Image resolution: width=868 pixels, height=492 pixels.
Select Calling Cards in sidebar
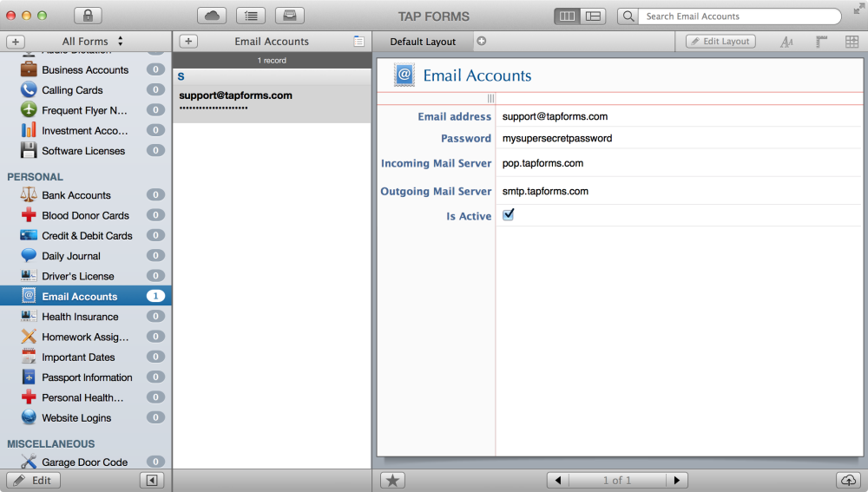[x=85, y=90]
